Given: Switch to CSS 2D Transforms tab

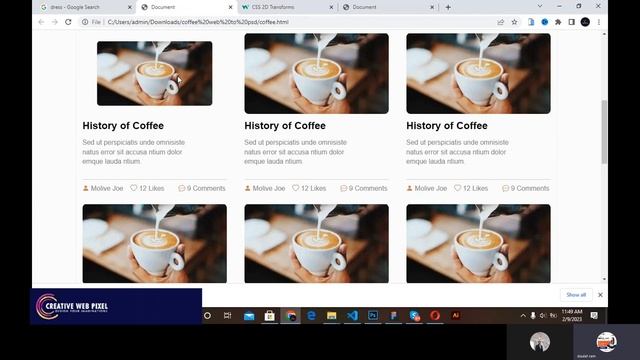Looking at the screenshot, I should click(x=286, y=7).
